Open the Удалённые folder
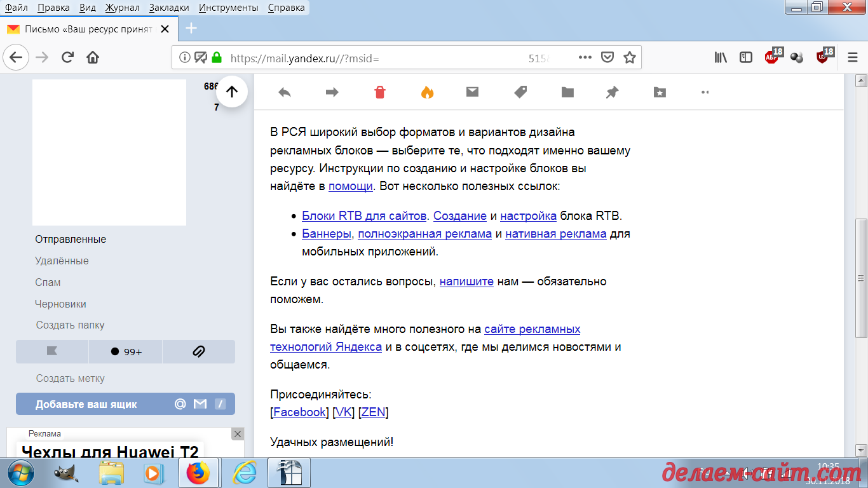The width and height of the screenshot is (868, 488). (62, 261)
